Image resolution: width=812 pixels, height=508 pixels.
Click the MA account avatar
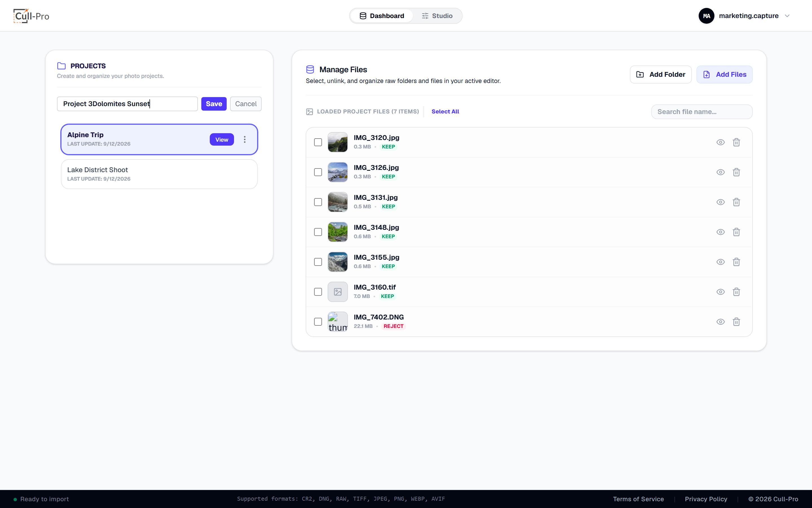tap(706, 16)
